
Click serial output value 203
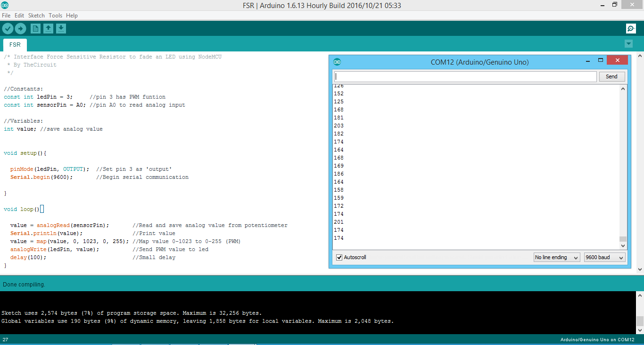click(339, 126)
